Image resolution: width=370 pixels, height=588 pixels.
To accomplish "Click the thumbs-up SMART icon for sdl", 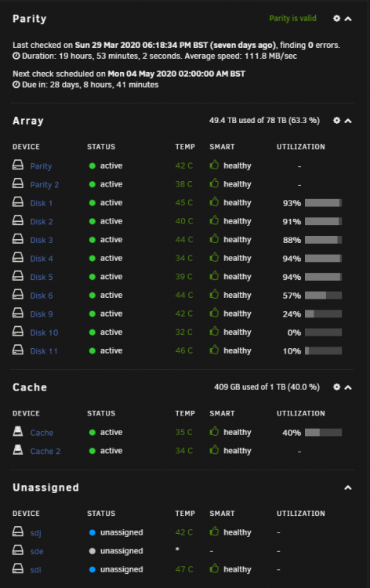I will point(215,568).
